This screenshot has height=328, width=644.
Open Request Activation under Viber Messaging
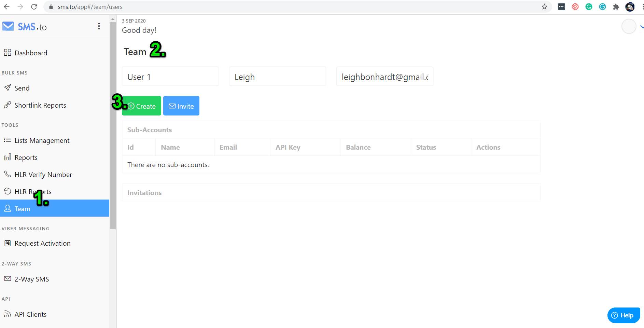(x=42, y=243)
